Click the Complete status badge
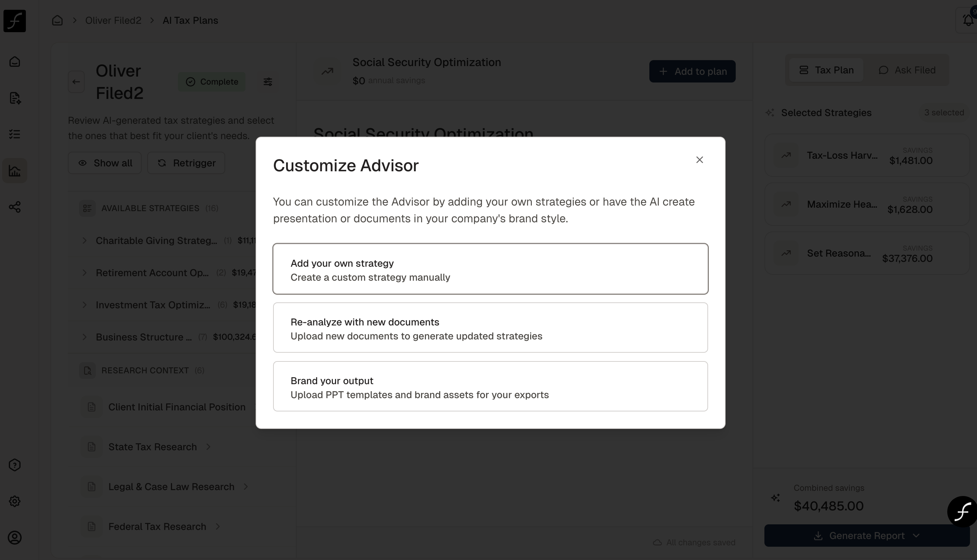 pyautogui.click(x=212, y=81)
